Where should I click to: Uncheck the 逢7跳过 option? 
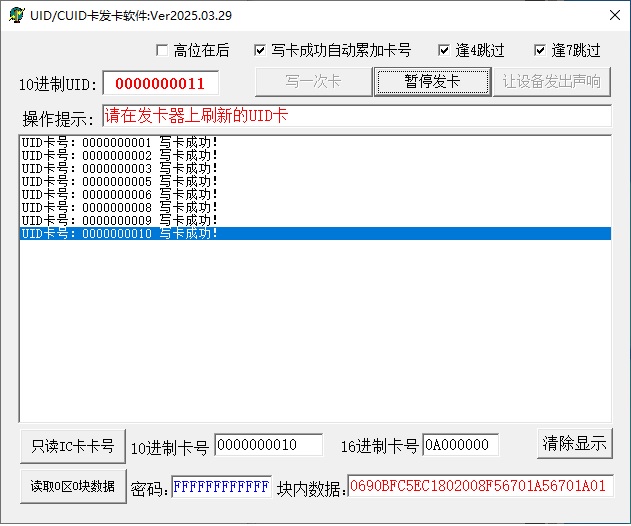point(540,51)
